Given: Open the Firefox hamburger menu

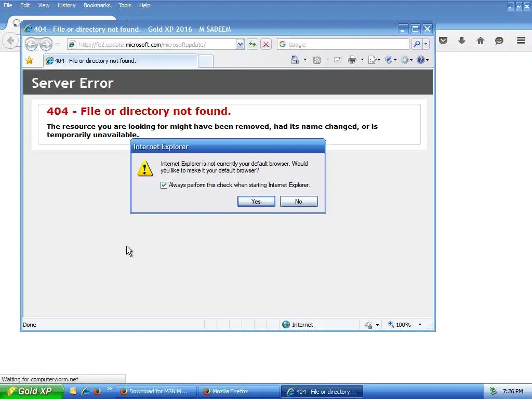Looking at the screenshot, I should coord(521,41).
